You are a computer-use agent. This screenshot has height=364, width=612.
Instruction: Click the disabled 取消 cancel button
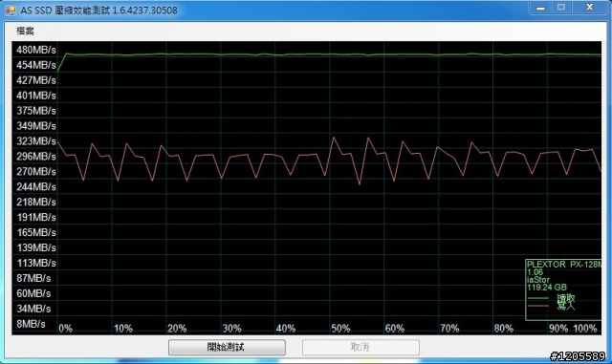tap(361, 347)
